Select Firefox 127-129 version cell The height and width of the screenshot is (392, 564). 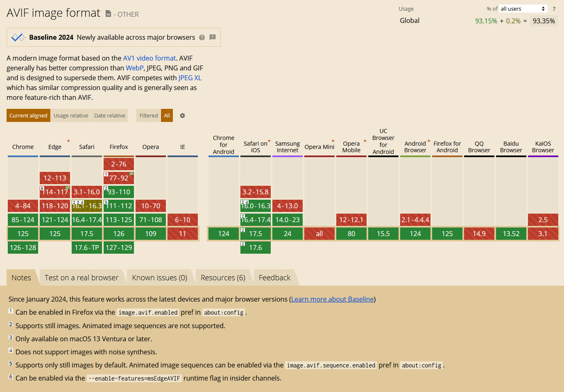[119, 248]
